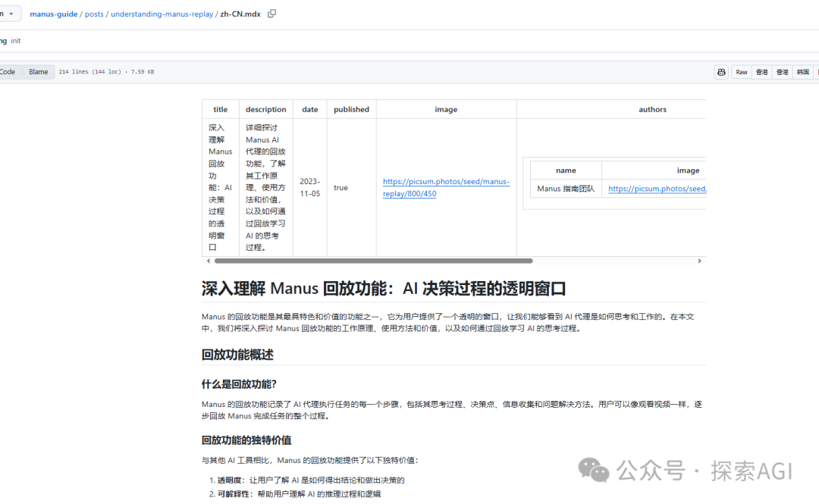Open the picsum manus-replay/800/450 image link
819x504 pixels.
click(x=446, y=187)
